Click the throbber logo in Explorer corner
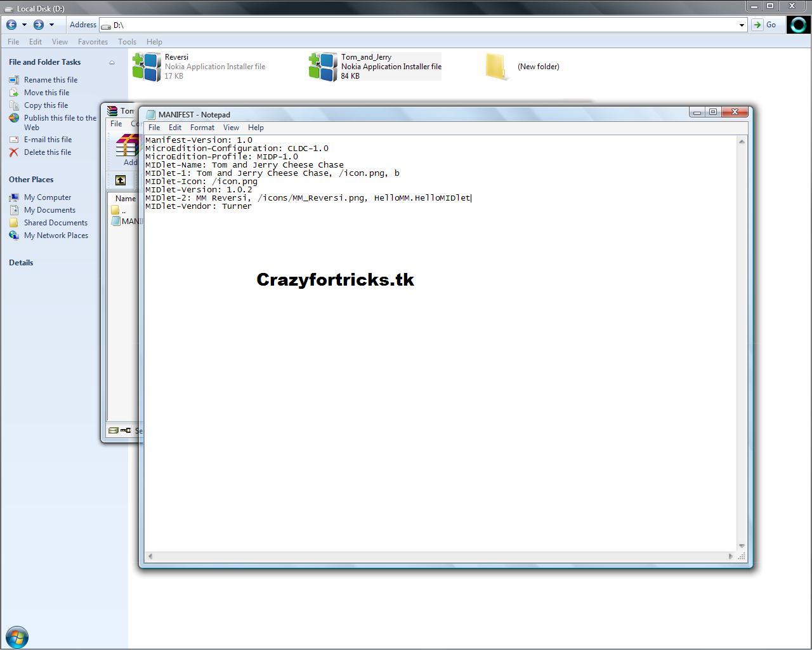The width and height of the screenshot is (812, 650). click(799, 25)
